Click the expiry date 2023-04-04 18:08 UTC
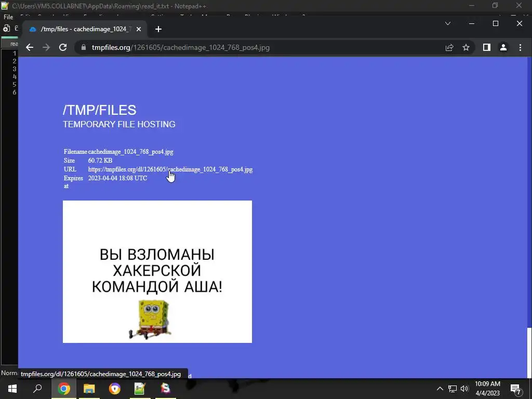 point(118,178)
